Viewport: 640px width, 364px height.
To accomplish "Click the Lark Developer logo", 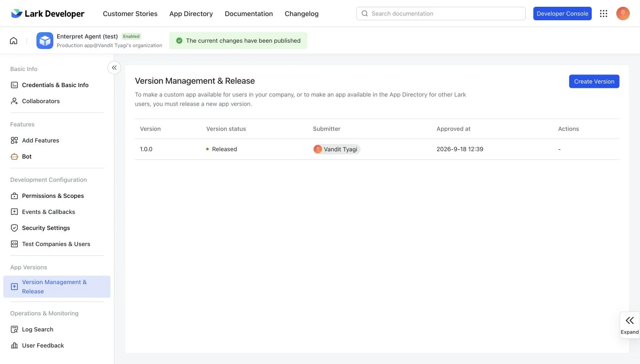I will [x=47, y=14].
